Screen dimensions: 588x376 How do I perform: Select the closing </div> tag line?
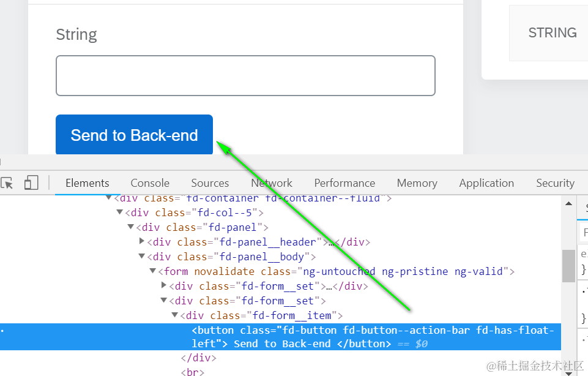(x=198, y=358)
